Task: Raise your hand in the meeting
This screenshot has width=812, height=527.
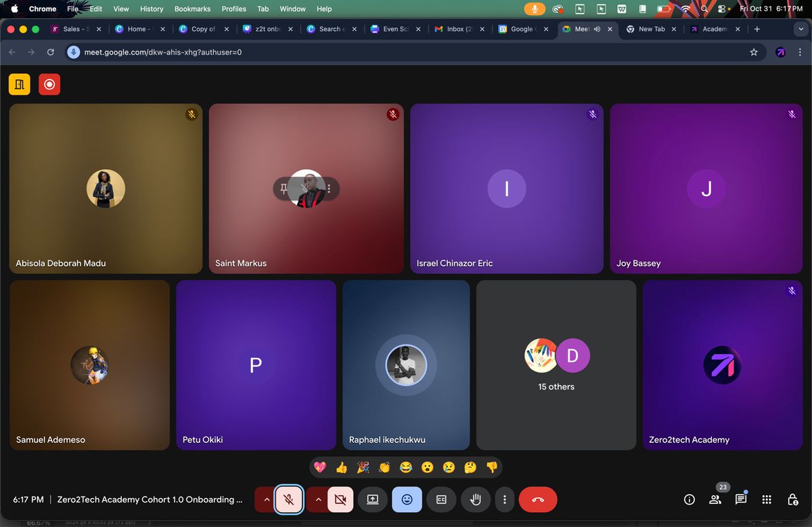Action: 476,499
